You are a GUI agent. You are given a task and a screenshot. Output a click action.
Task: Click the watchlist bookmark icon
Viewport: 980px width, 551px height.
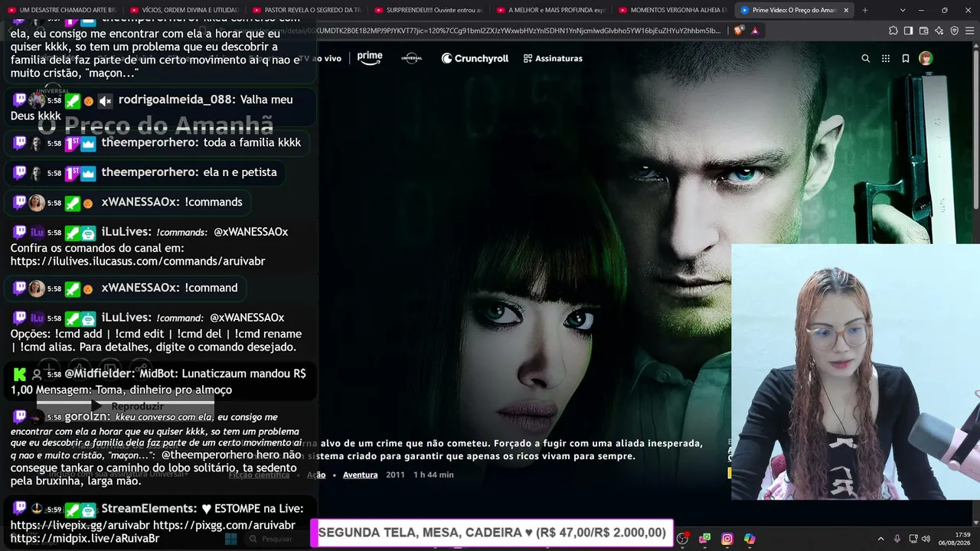coord(906,58)
